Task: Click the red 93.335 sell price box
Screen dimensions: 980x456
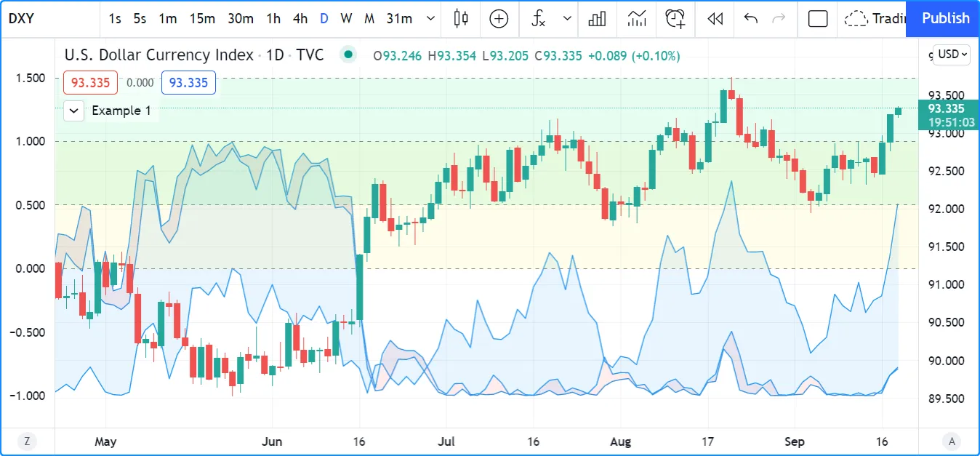Action: [90, 82]
